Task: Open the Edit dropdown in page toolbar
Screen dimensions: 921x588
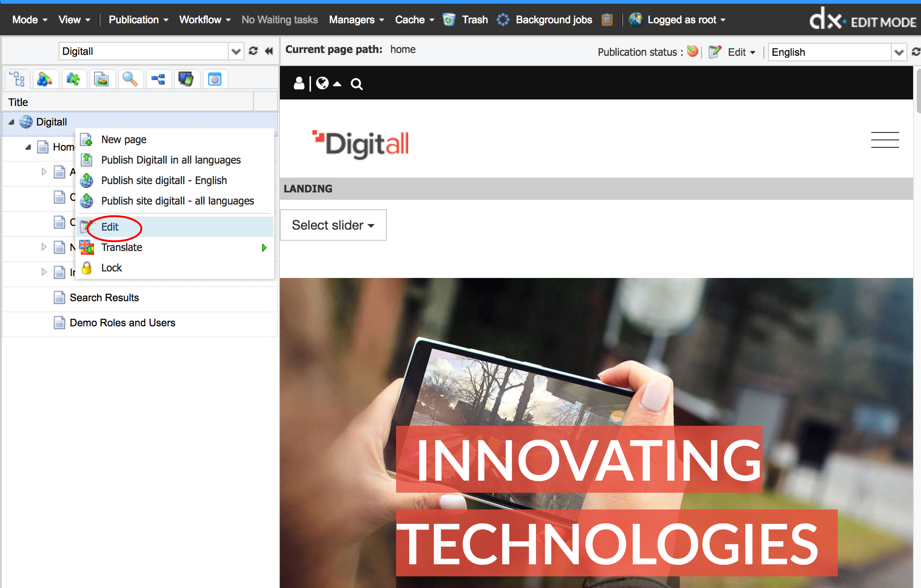Action: 742,52
